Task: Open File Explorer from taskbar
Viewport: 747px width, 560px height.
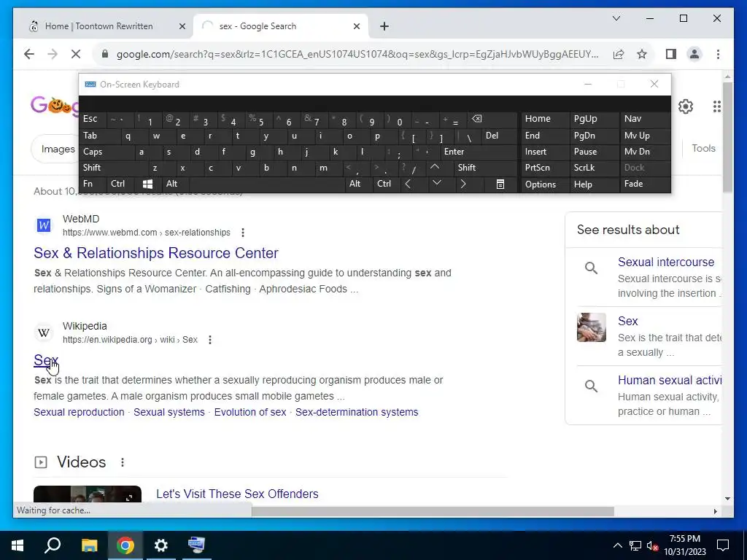Action: coord(89,545)
